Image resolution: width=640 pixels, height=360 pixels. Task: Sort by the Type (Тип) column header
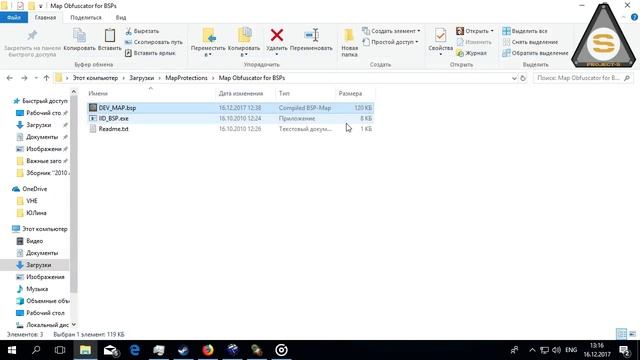284,93
